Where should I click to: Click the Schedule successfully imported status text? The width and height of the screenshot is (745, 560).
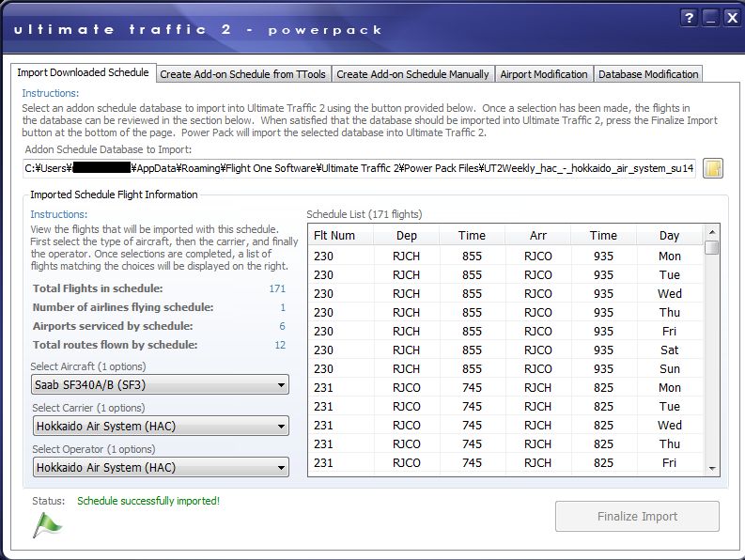coord(148,501)
